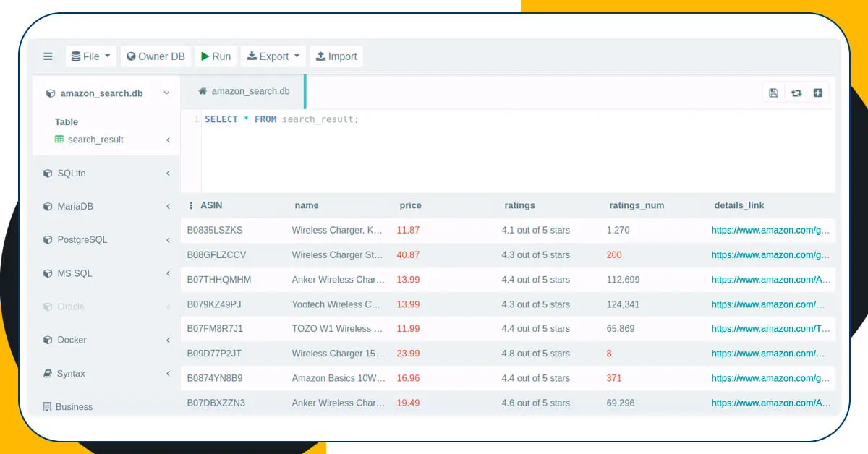Expand the Docker sidebar section

(168, 340)
